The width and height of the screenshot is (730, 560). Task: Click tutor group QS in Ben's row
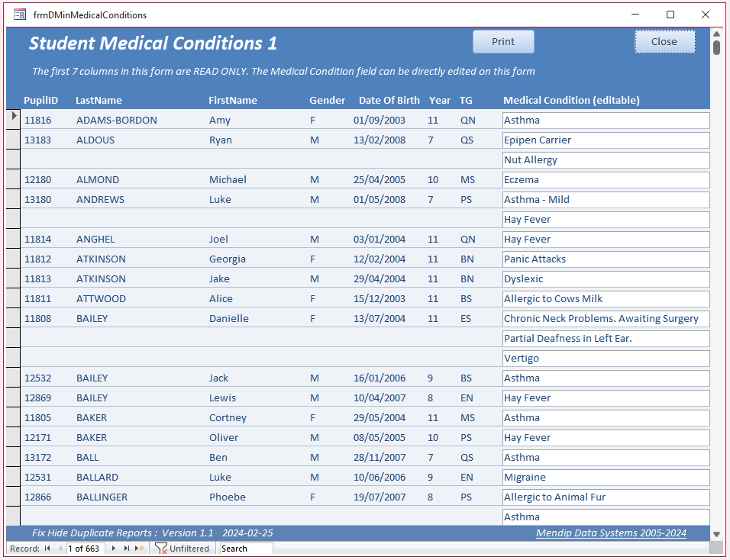pyautogui.click(x=467, y=458)
